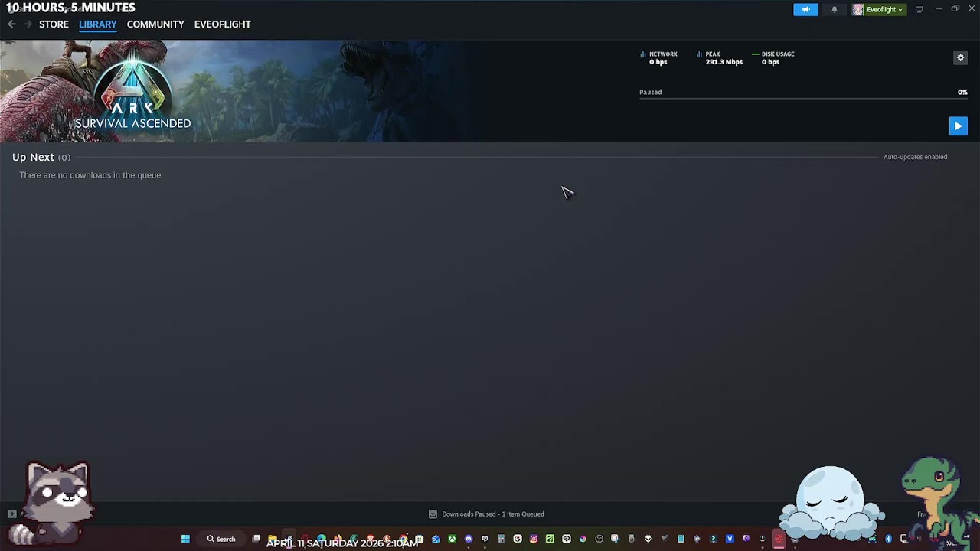
Task: Open the Windows Start menu
Action: click(185, 539)
